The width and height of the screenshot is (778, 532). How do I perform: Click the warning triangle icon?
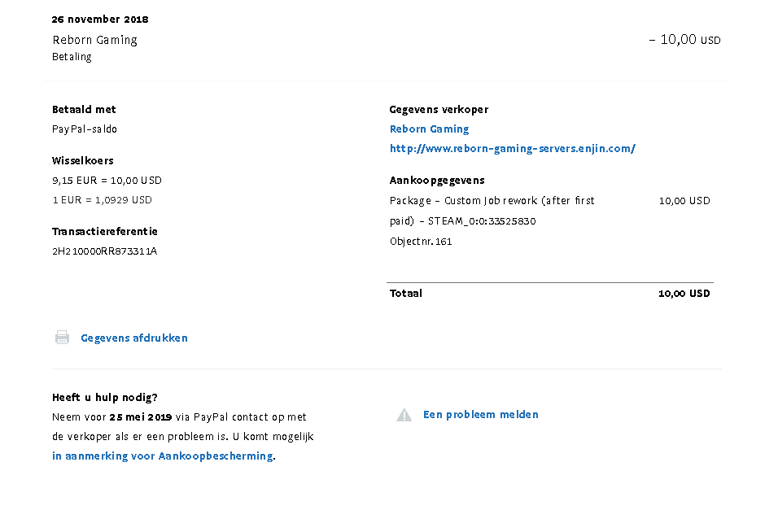[404, 415]
